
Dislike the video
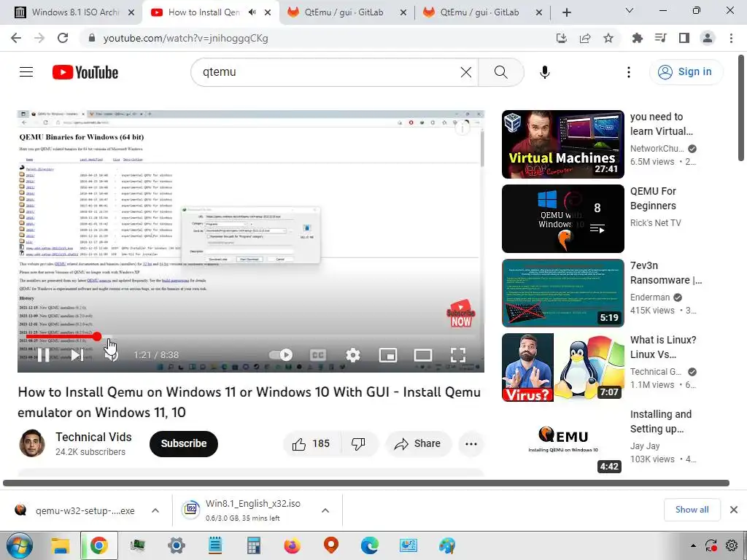(359, 444)
